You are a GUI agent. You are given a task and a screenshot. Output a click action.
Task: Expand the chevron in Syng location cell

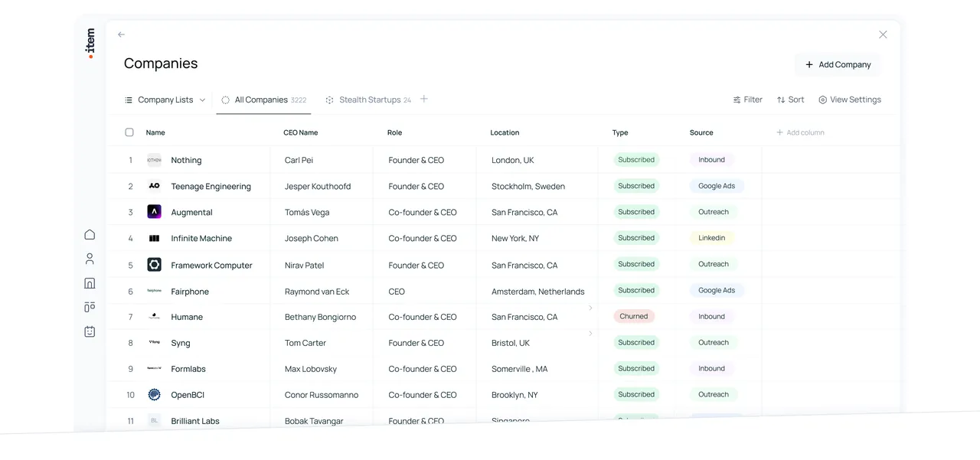pyautogui.click(x=590, y=334)
